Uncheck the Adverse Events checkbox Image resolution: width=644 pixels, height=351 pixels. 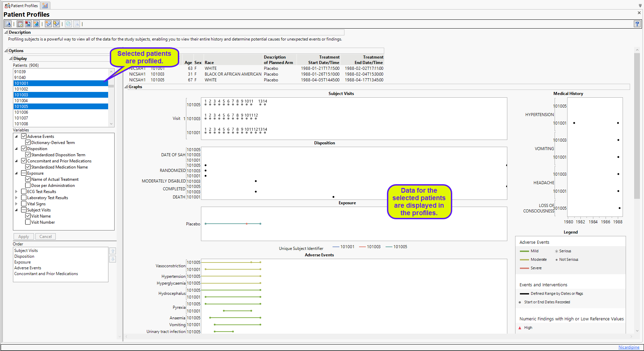[24, 136]
